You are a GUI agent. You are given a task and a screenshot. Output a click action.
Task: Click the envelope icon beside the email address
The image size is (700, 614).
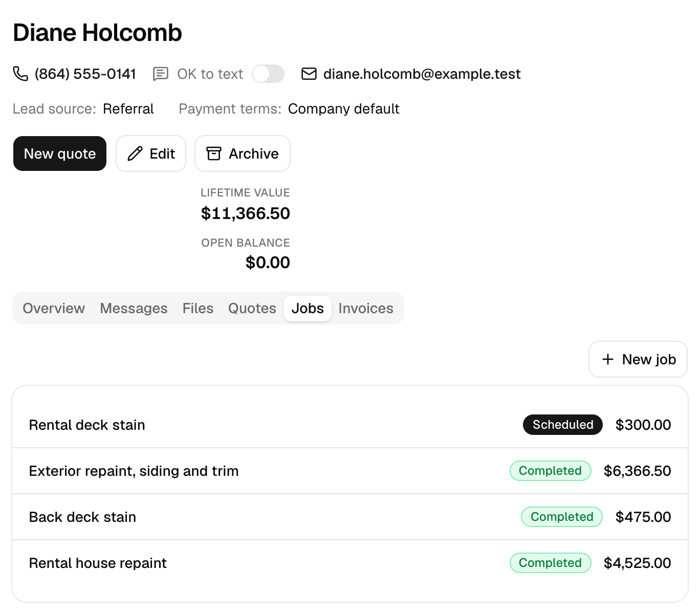tap(309, 74)
